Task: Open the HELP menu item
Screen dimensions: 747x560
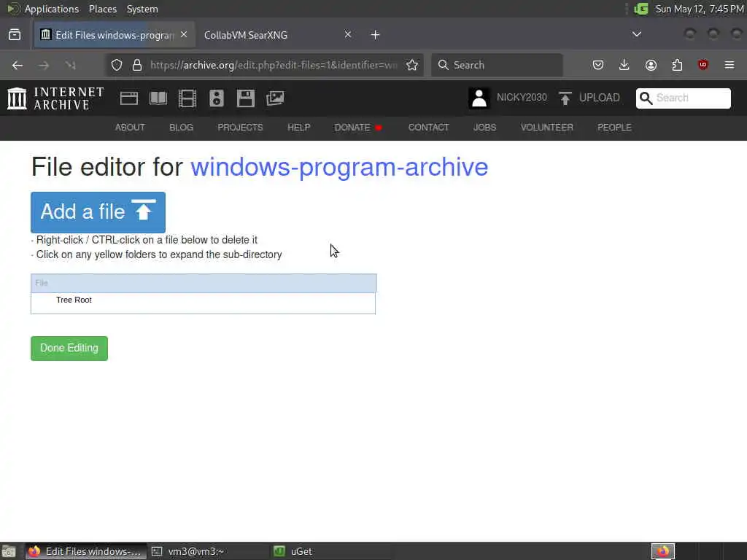Action: click(298, 127)
